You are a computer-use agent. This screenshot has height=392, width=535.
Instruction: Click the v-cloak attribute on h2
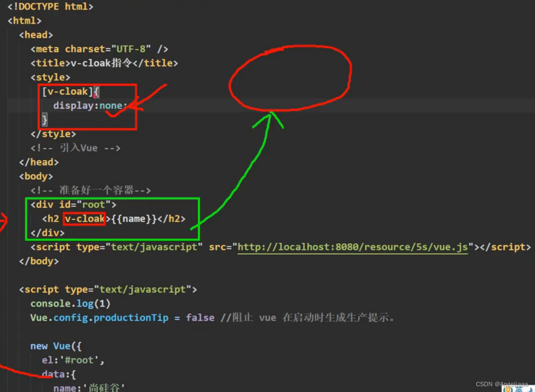tap(85, 219)
